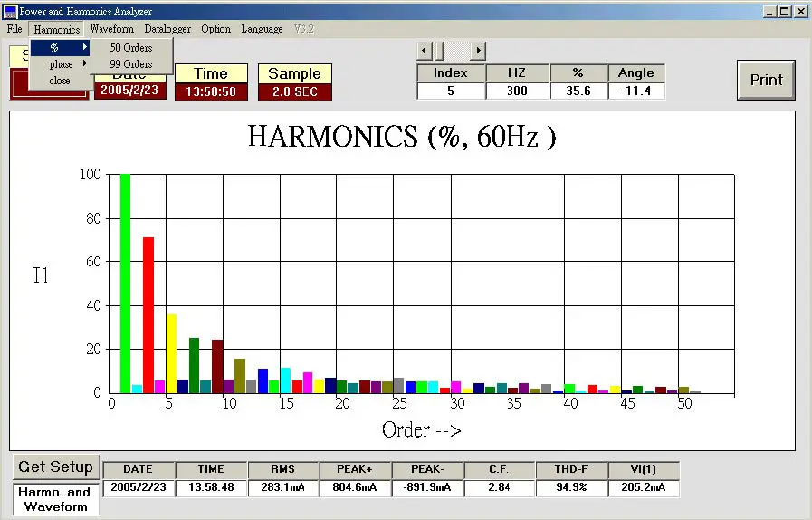Screen dimensions: 812x520
Task: Minimize the Power and Harmonics Analyzer window
Action: coord(770,12)
